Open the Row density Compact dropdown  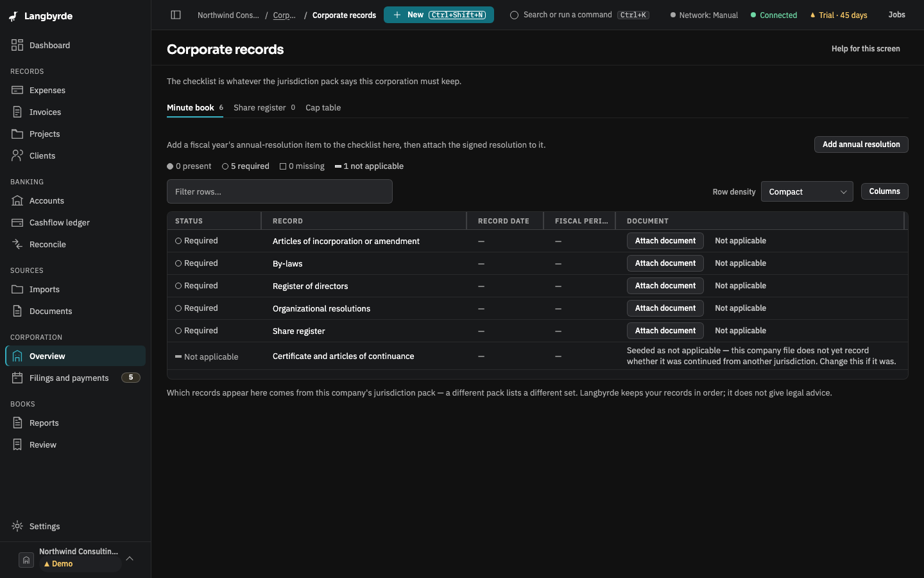pos(807,191)
